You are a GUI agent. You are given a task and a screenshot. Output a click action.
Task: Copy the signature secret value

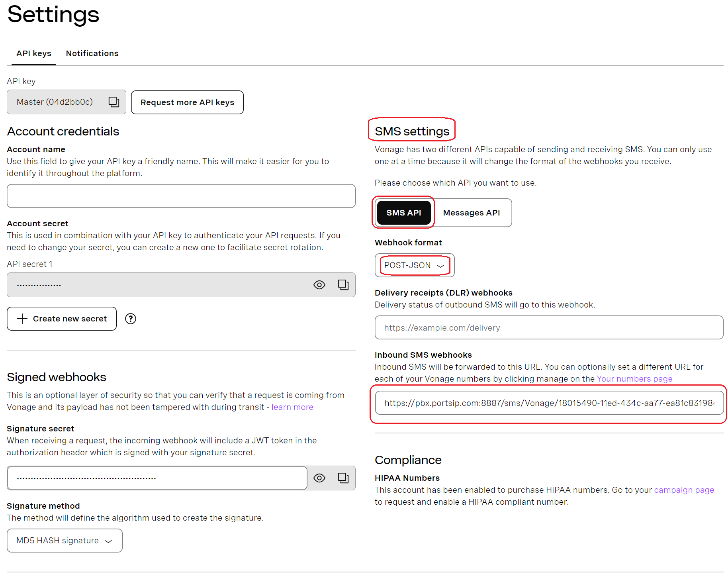coord(343,478)
